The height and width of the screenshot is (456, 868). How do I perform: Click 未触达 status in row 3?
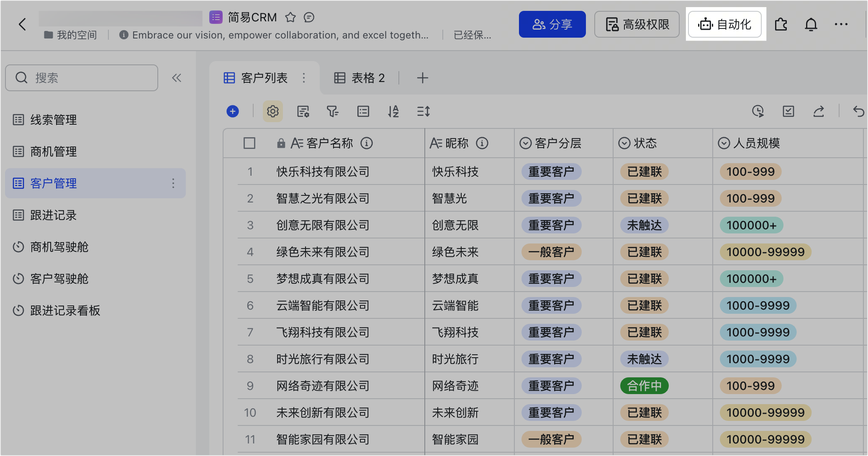tap(645, 225)
